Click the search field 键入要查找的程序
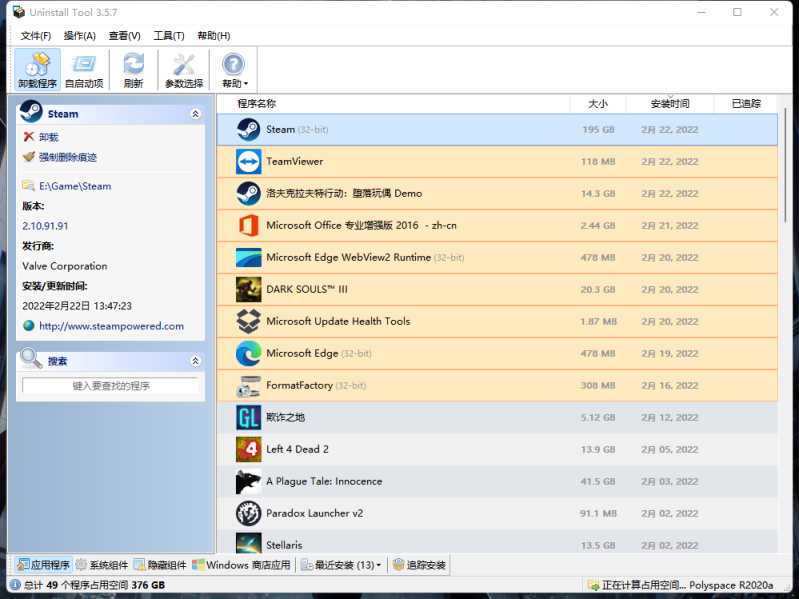This screenshot has height=599, width=799. click(110, 386)
